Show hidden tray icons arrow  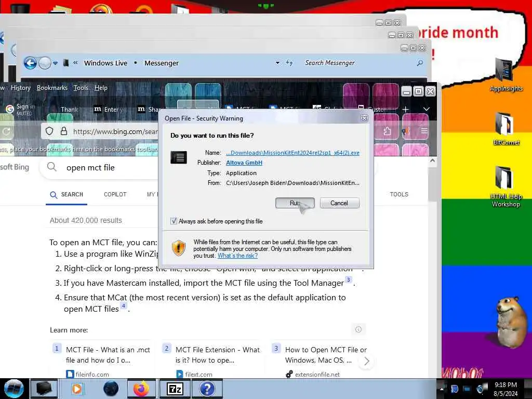442,389
